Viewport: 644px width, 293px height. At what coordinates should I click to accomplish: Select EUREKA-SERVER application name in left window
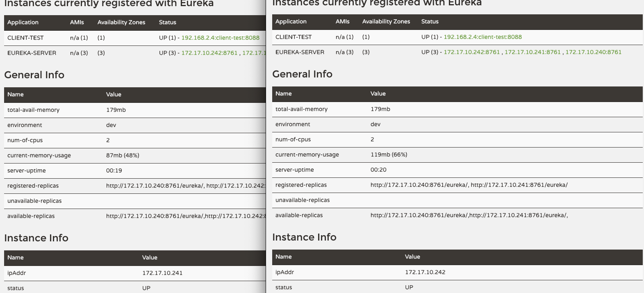[32, 53]
